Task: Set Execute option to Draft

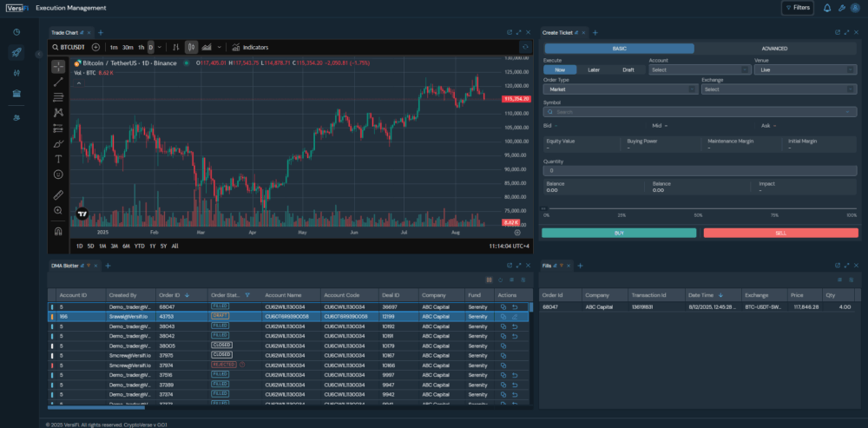Action: pos(628,69)
